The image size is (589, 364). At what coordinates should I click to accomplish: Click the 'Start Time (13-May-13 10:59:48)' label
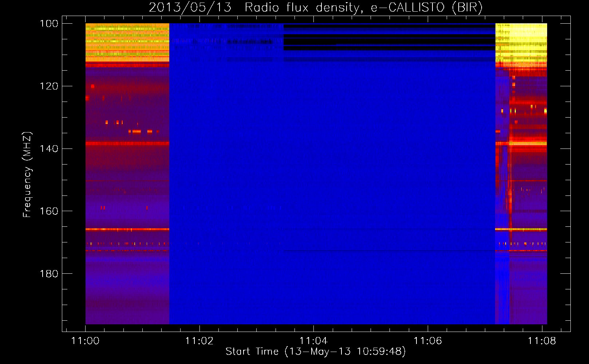point(316,351)
